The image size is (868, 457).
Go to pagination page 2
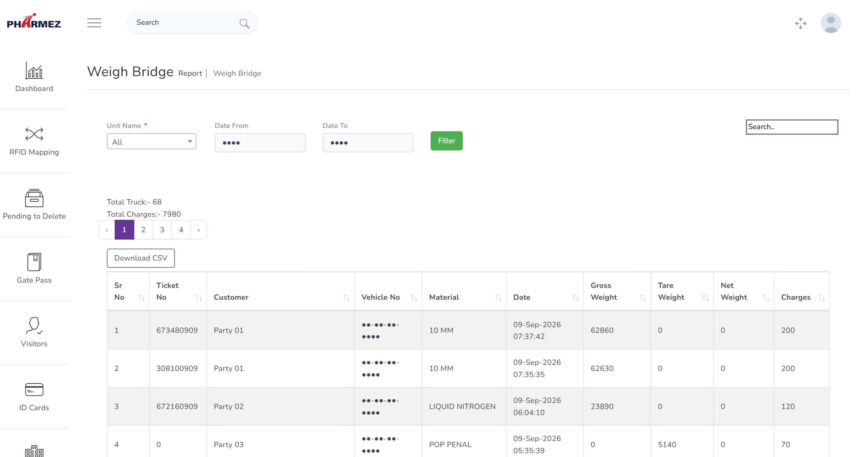click(143, 230)
